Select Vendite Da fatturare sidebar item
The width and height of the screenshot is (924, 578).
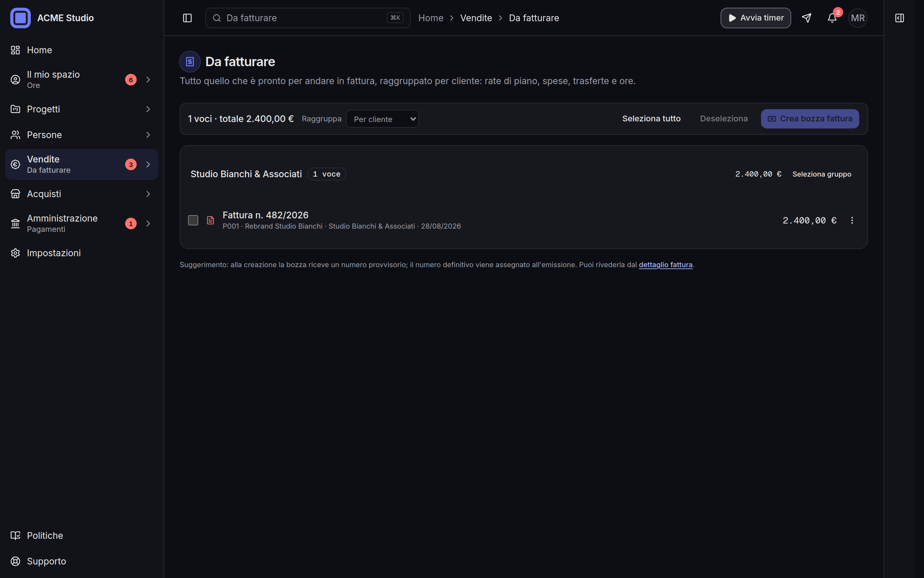tap(82, 164)
